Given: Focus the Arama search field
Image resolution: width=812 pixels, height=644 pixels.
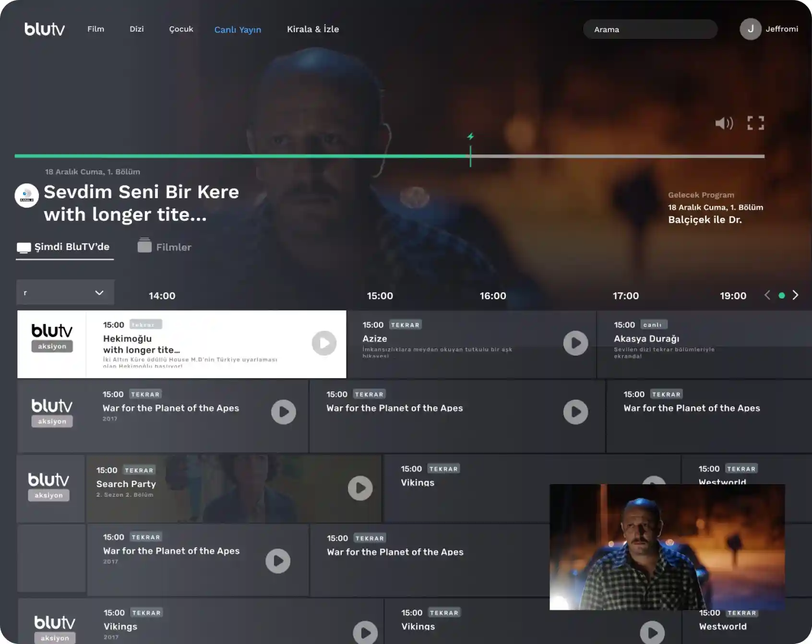Looking at the screenshot, I should tap(650, 29).
